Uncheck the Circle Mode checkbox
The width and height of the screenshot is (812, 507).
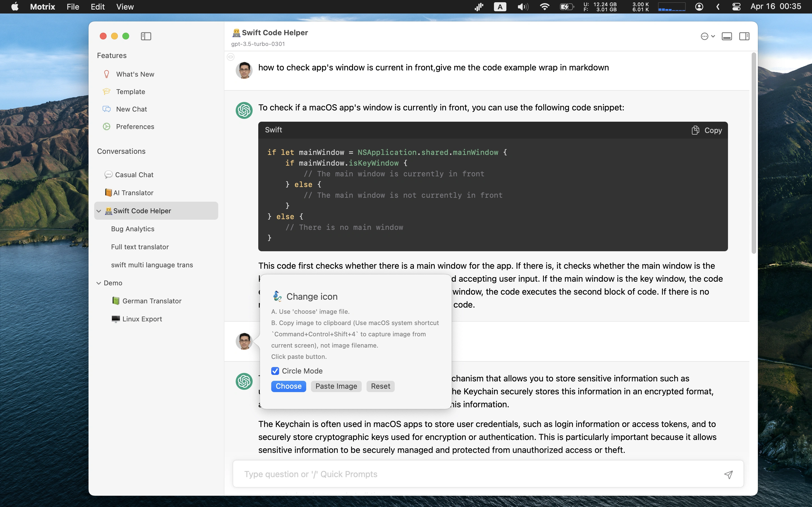(x=275, y=371)
